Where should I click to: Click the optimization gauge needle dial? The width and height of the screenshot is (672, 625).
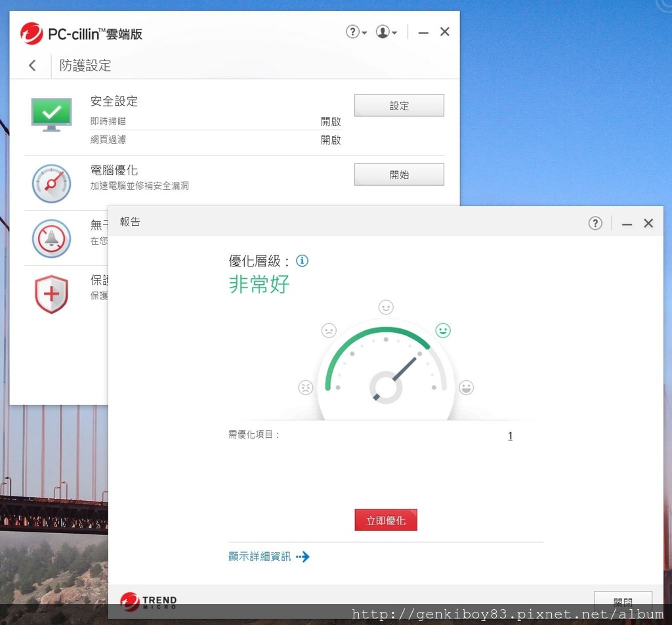point(386,386)
